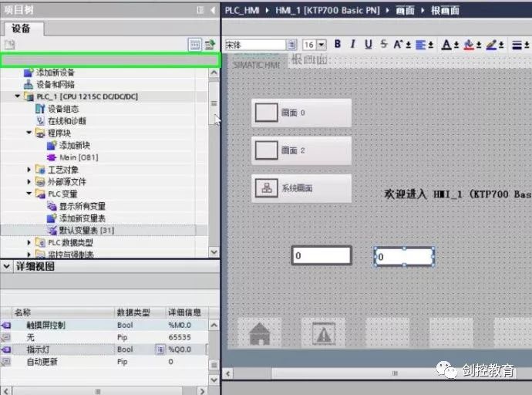Toggle Strikethrough formatting button
532x395 pixels.
coord(384,44)
